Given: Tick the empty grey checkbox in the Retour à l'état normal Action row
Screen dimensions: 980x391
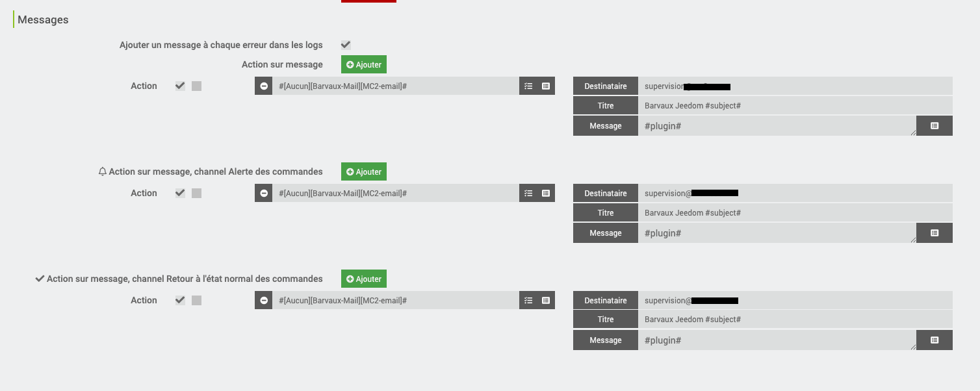Looking at the screenshot, I should (x=196, y=300).
